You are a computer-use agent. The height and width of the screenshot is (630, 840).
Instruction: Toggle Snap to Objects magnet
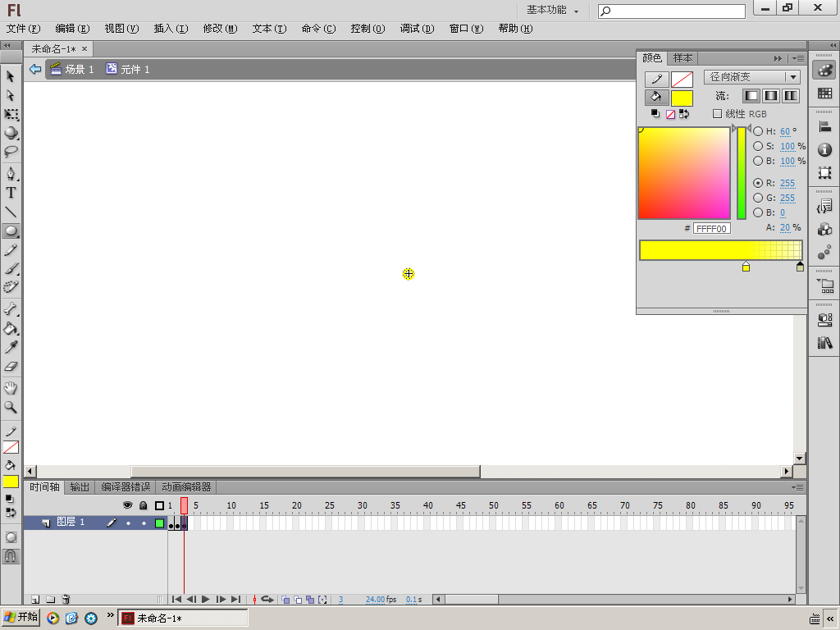coord(11,556)
